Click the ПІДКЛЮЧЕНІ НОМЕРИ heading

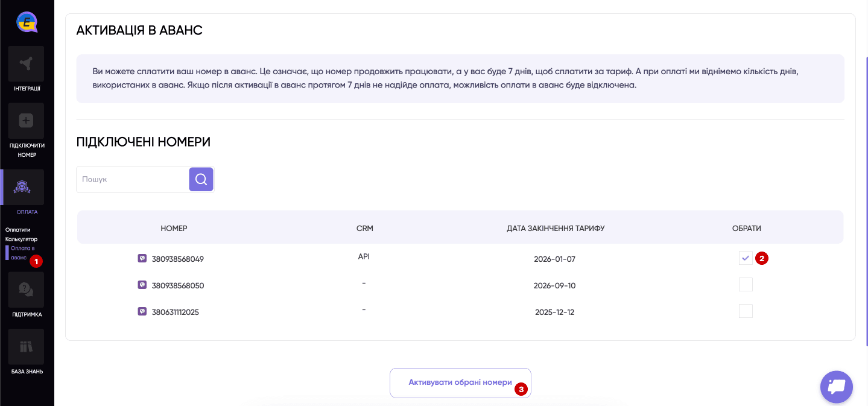pos(144,142)
